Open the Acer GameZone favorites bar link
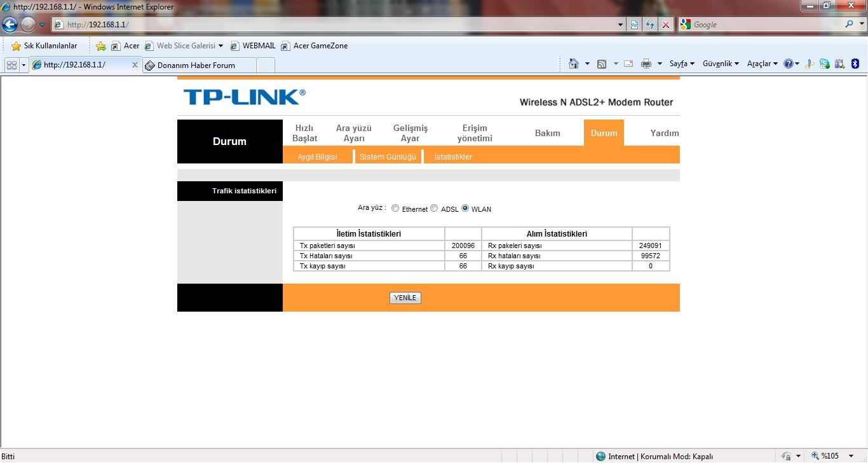The height and width of the screenshot is (463, 868). tap(315, 46)
